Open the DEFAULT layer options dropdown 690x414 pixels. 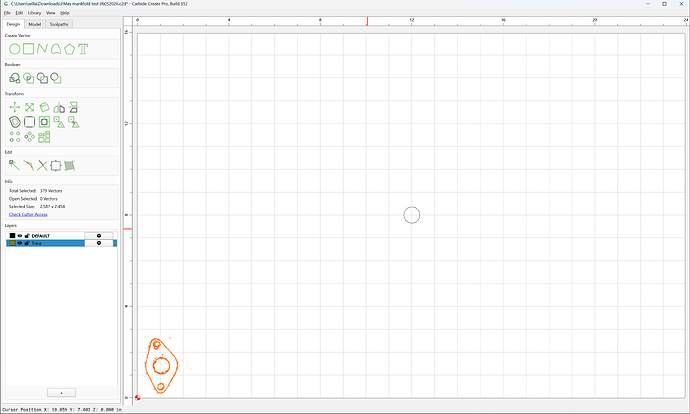[x=99, y=236]
